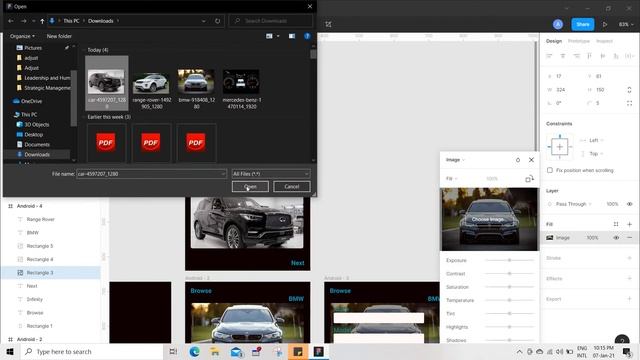Click the Open button
Viewport: 640px width, 360px height.
[250, 187]
